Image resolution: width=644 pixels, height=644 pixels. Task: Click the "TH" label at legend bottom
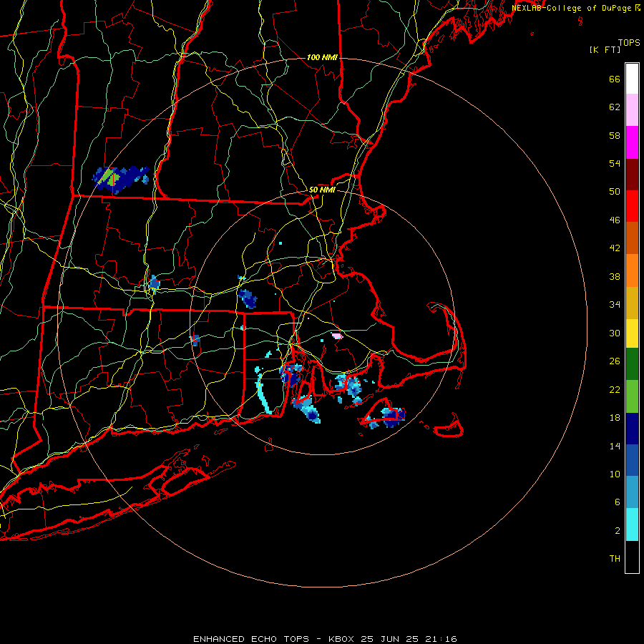(x=615, y=558)
